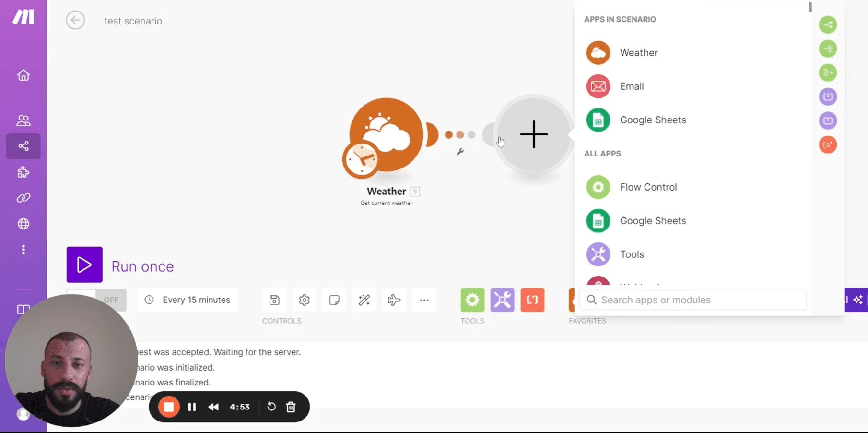Screen dimensions: 868x433
Task: Click the red search-bracket circle icon
Action: coord(828,144)
